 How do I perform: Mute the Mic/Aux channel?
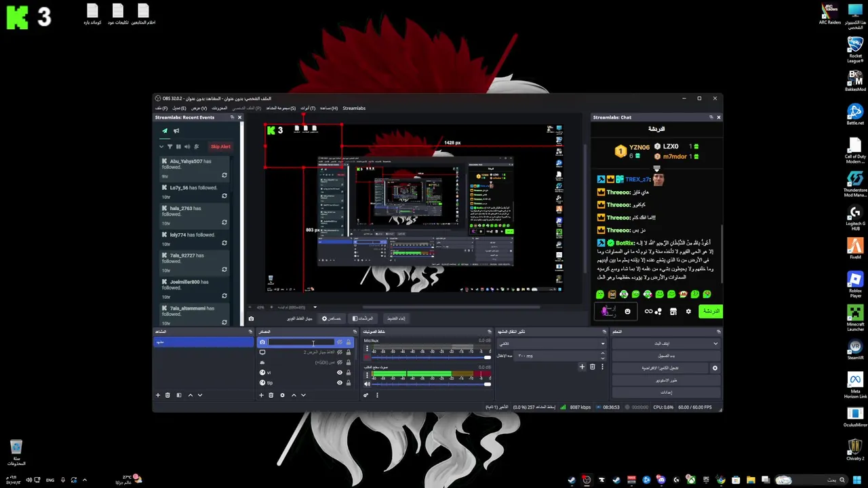click(367, 358)
